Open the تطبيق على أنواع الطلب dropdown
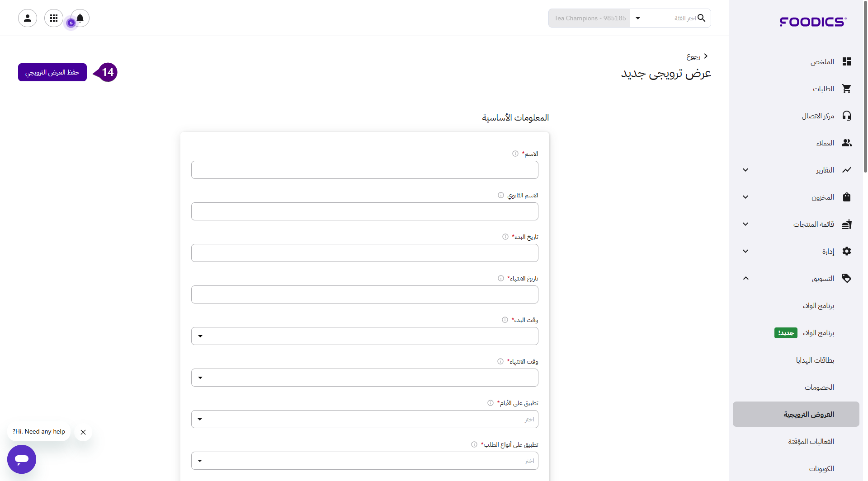The width and height of the screenshot is (868, 481). (x=364, y=461)
